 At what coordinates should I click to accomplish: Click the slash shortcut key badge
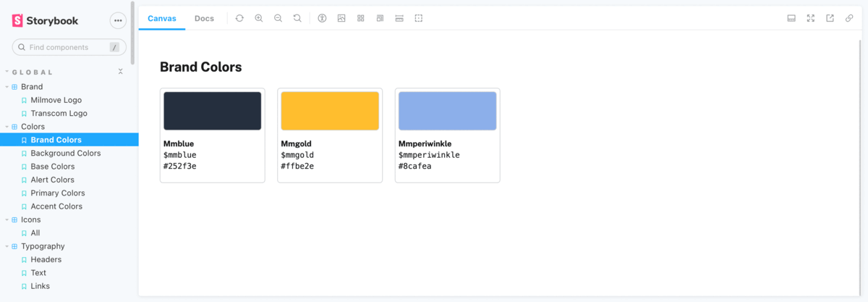pyautogui.click(x=114, y=47)
